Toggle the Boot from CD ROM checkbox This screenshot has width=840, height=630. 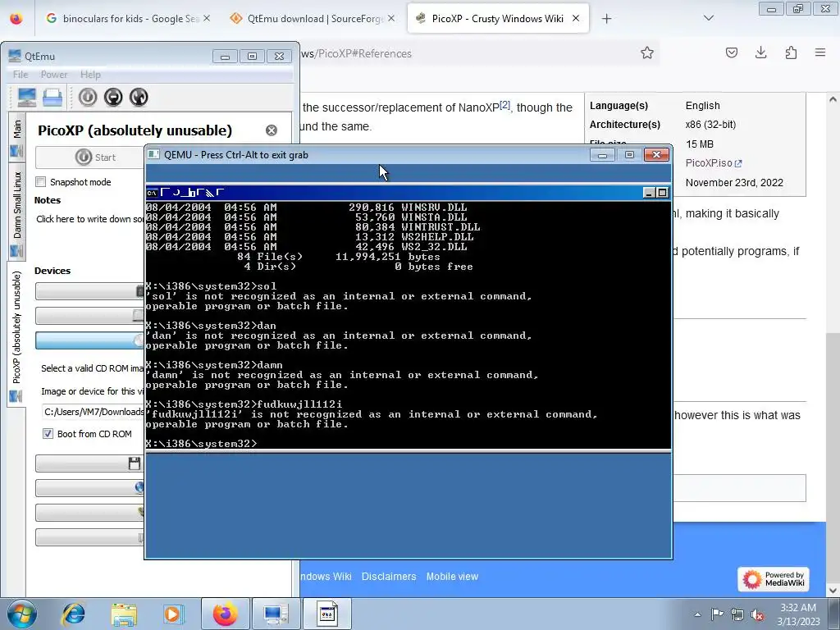click(x=48, y=434)
